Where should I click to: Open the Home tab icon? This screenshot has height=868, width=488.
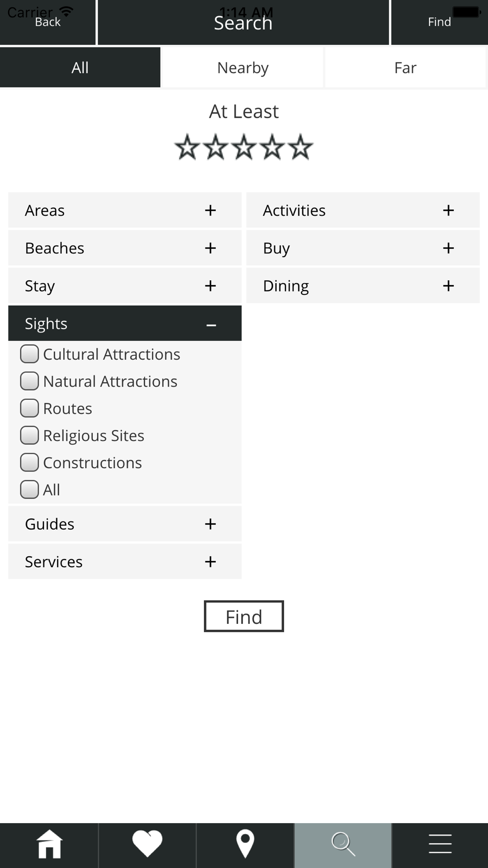49,844
